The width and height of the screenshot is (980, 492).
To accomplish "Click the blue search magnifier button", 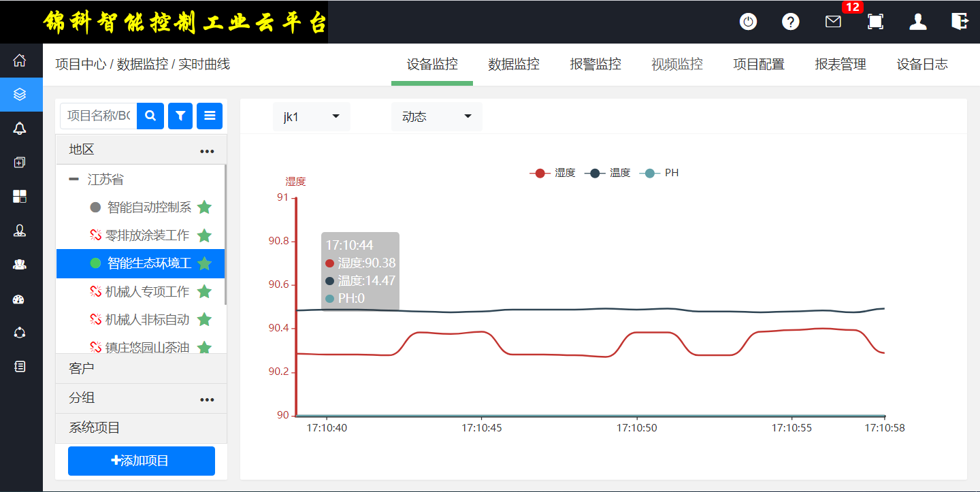I will click(150, 116).
